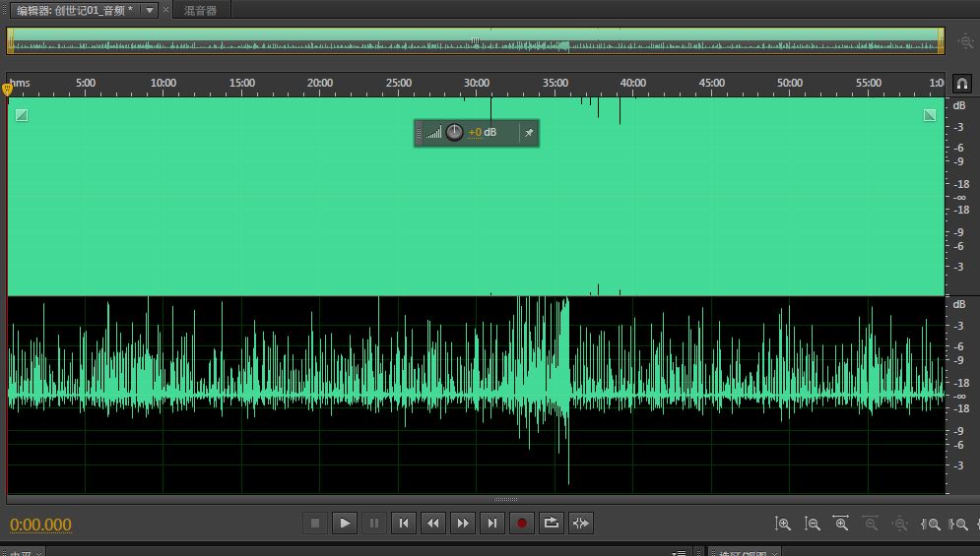Click zoom in amplitude icon
The width and height of the screenshot is (980, 556).
783,525
